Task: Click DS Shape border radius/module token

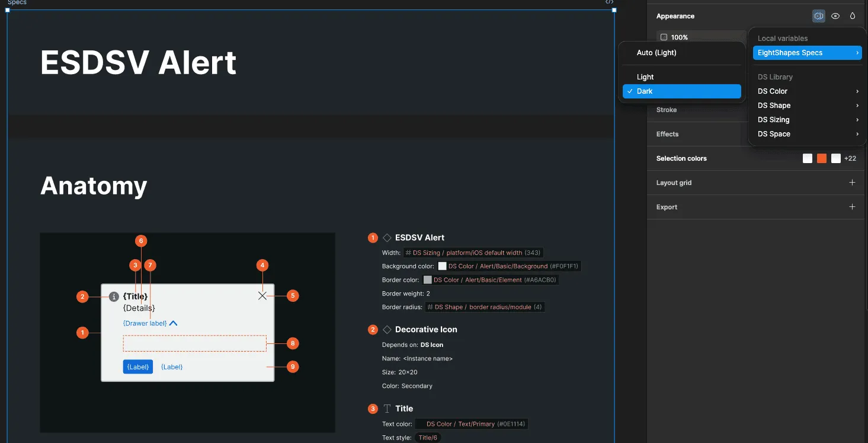Action: [485, 307]
